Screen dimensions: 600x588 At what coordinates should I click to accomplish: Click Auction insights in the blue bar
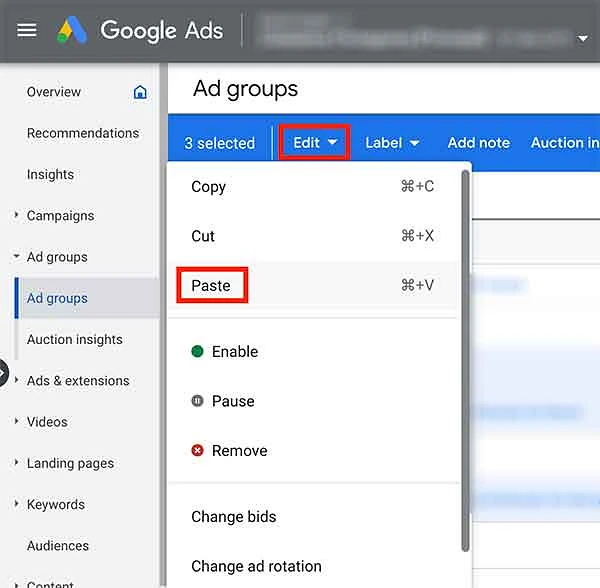point(565,143)
